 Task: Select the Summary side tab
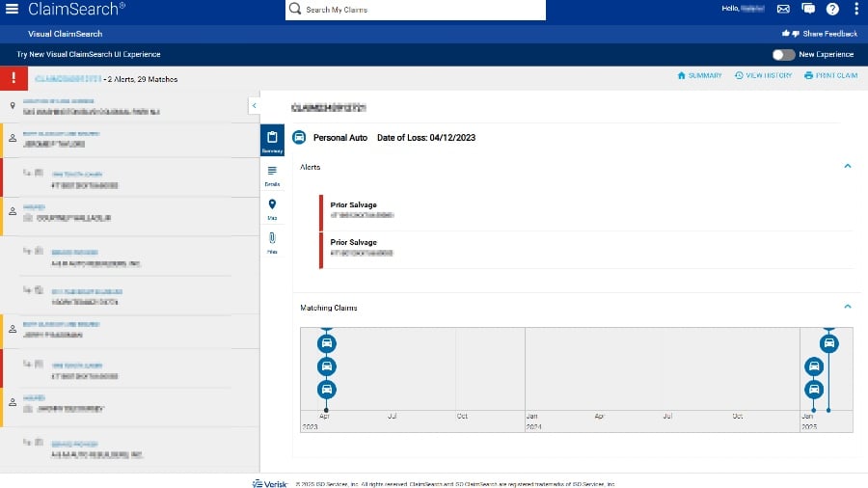[x=272, y=141]
